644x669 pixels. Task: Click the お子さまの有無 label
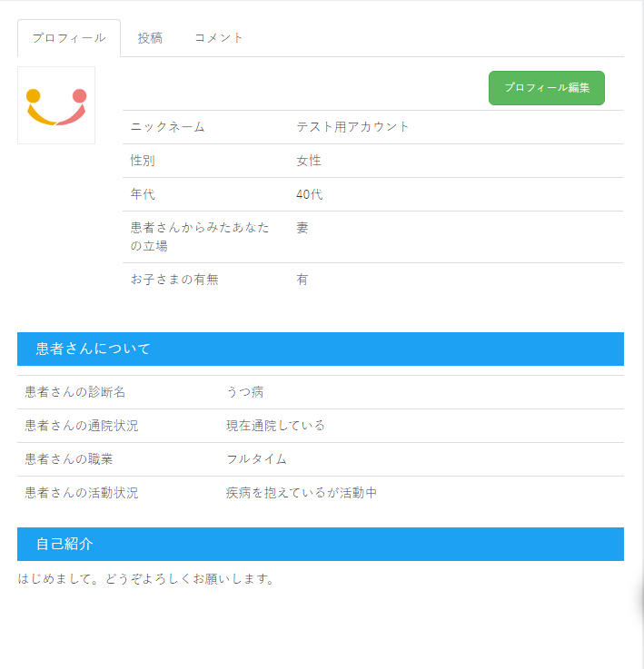pyautogui.click(x=174, y=280)
